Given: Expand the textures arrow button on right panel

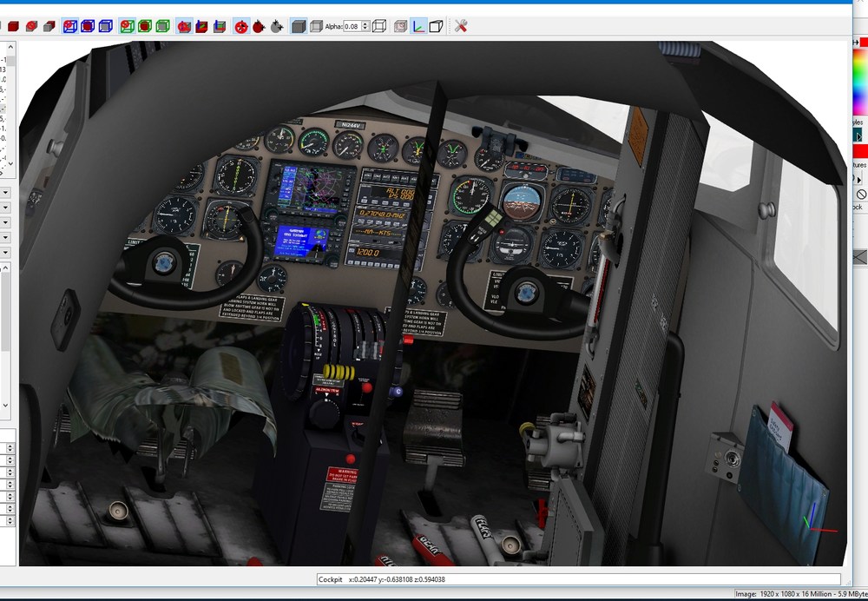Looking at the screenshot, I should coord(858,179).
